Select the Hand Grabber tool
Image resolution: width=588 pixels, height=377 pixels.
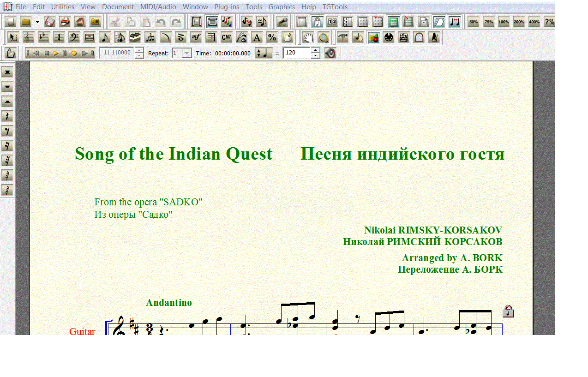point(308,37)
